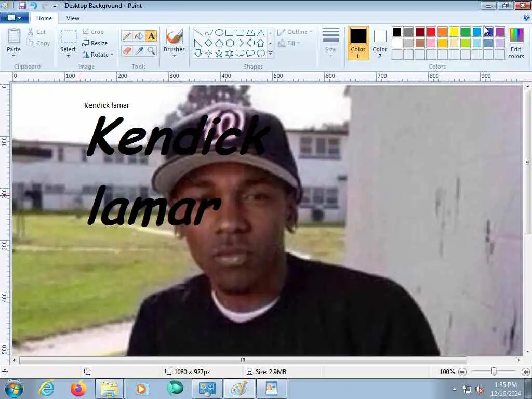Choose the Triangle shape
This screenshot has height=399, width=532.
point(261,33)
